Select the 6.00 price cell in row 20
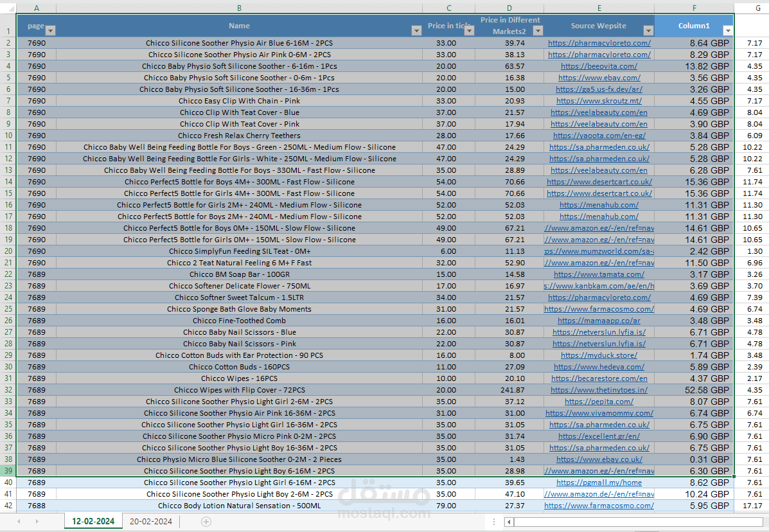The width and height of the screenshot is (769, 532). [x=449, y=251]
